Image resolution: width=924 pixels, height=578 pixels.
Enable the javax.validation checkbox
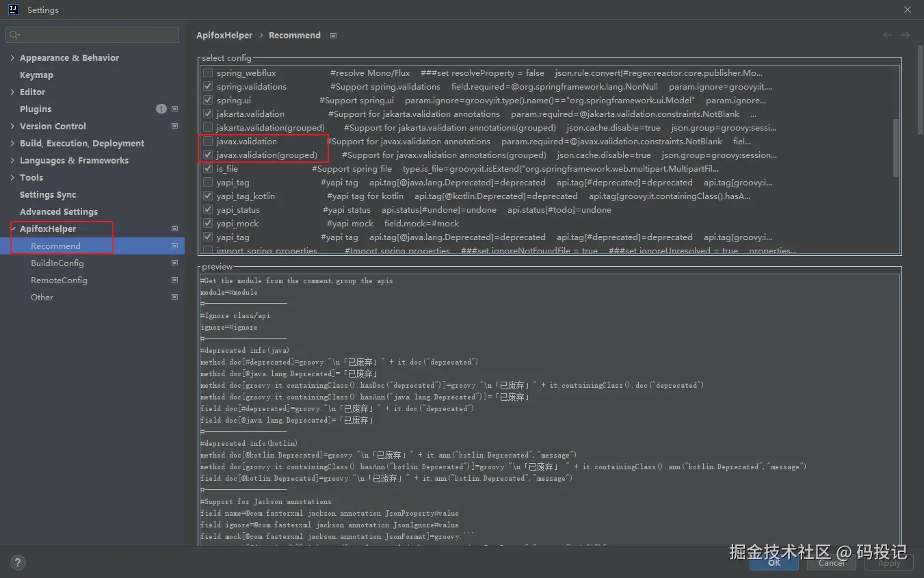(x=208, y=141)
